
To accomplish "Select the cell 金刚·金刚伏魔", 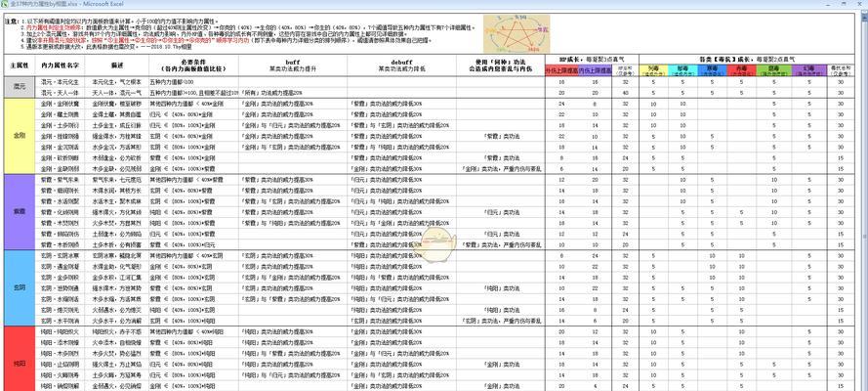I will pos(61,104).
